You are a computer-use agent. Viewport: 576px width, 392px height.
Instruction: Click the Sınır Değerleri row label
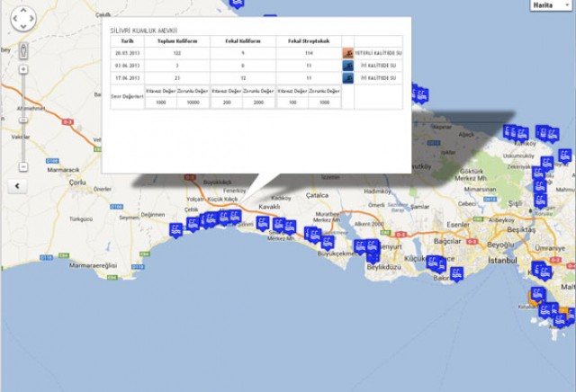click(x=127, y=96)
